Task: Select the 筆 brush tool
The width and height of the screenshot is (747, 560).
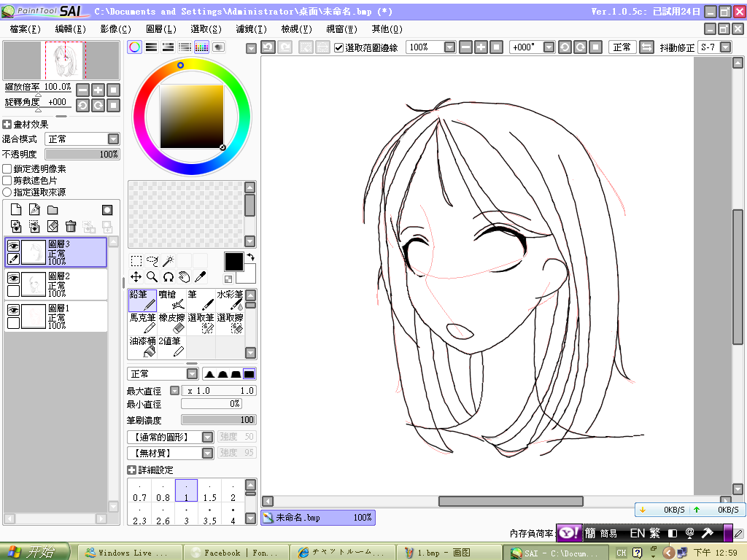Action: point(201,300)
